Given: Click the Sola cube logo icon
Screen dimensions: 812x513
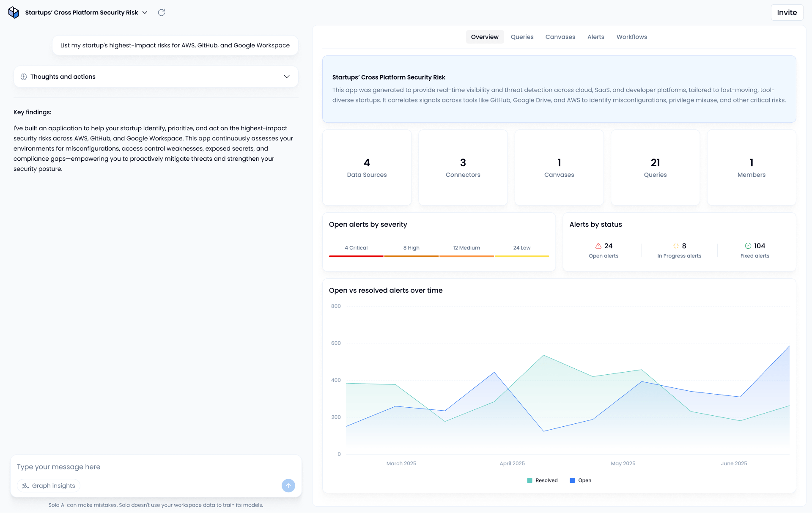Looking at the screenshot, I should [14, 13].
